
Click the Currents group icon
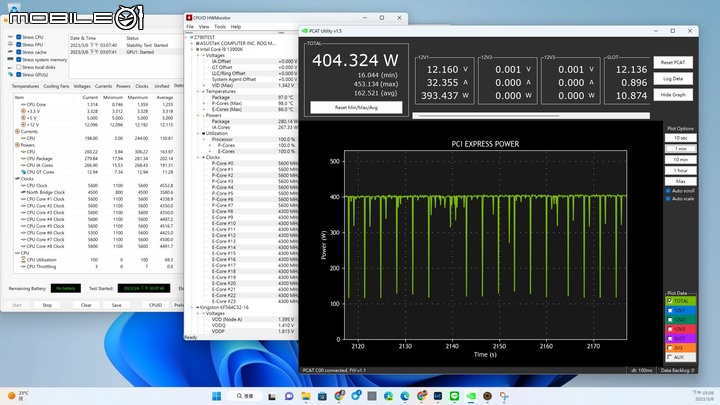point(17,131)
